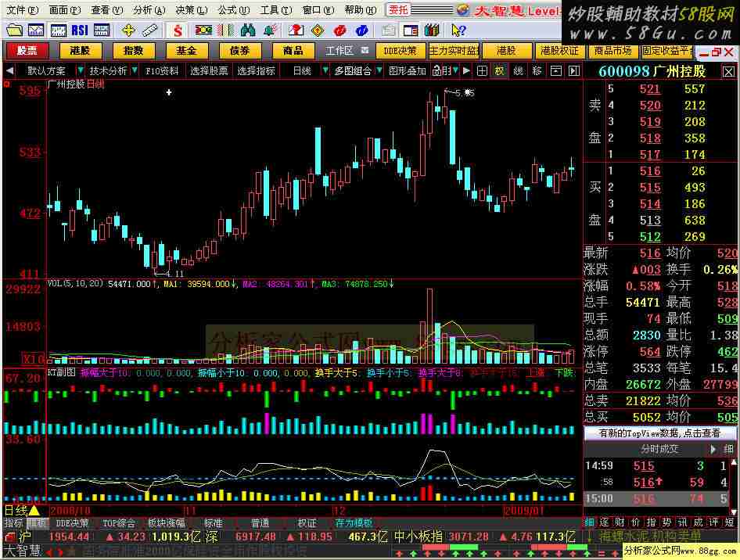
Task: Select the ruler measuring tool
Action: click(x=149, y=31)
